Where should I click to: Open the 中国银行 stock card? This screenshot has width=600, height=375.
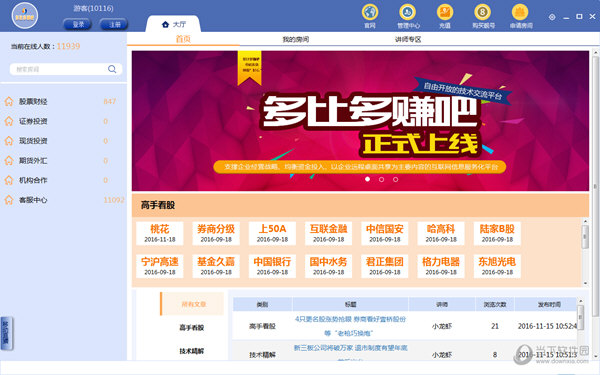(272, 266)
